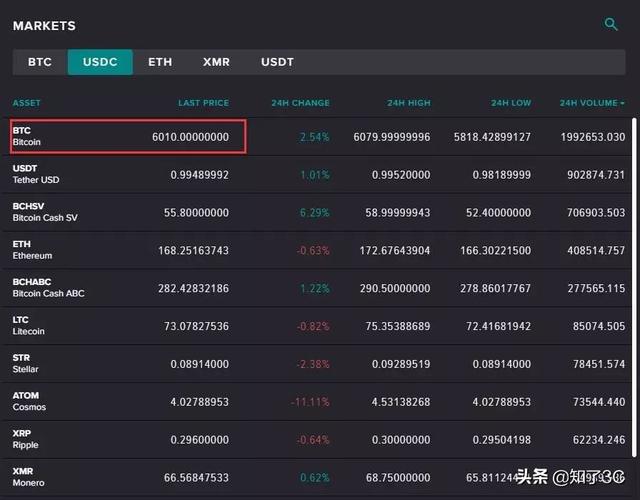Viewport: 640px width, 500px height.
Task: Switch to the ETH market tab
Action: [160, 62]
